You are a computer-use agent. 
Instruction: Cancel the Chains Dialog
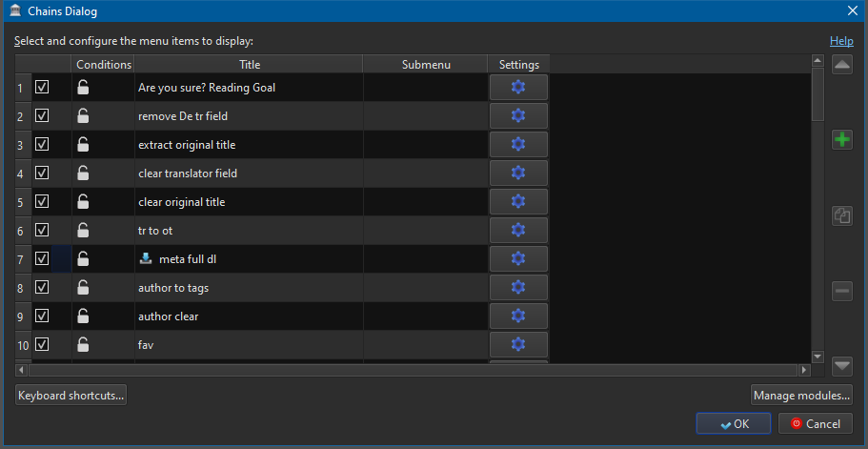click(816, 424)
